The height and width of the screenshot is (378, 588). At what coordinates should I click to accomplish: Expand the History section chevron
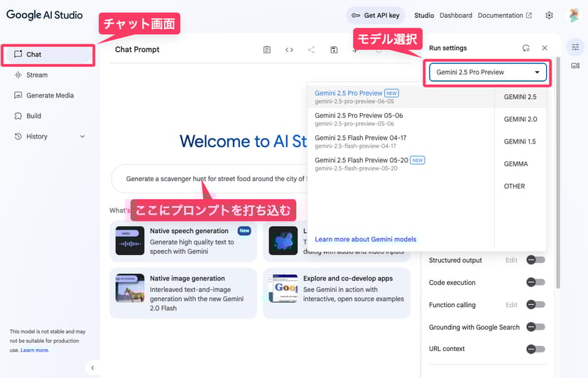[82, 136]
